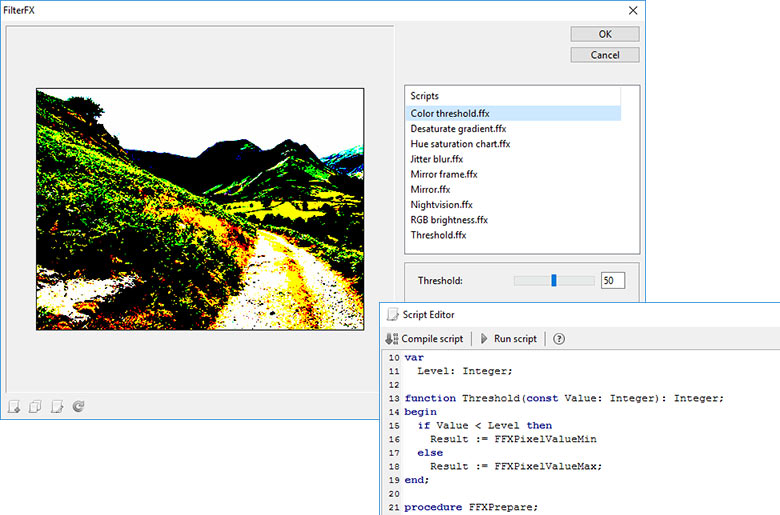The width and height of the screenshot is (780, 515).
Task: Click the new script icon below the preview
Action: coord(14,407)
